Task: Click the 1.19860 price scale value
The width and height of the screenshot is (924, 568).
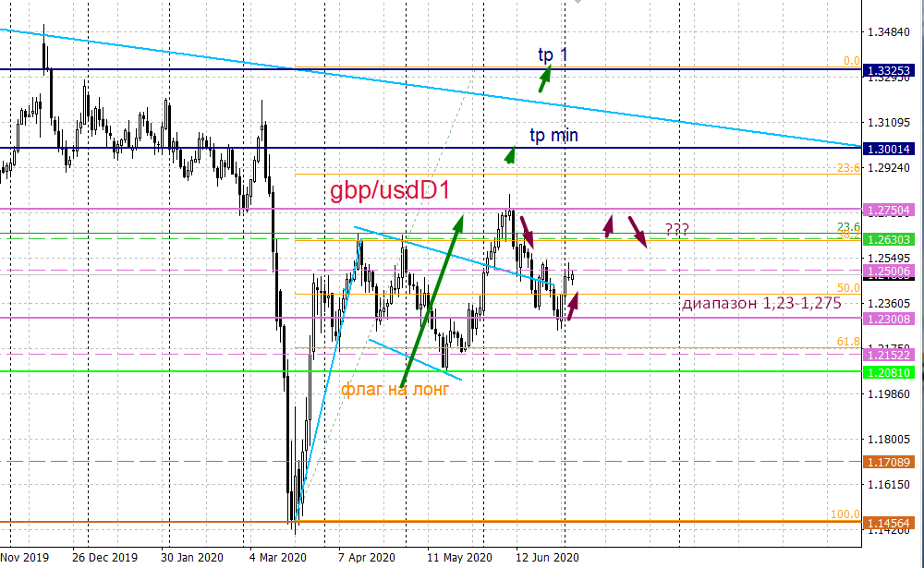Action: [889, 394]
